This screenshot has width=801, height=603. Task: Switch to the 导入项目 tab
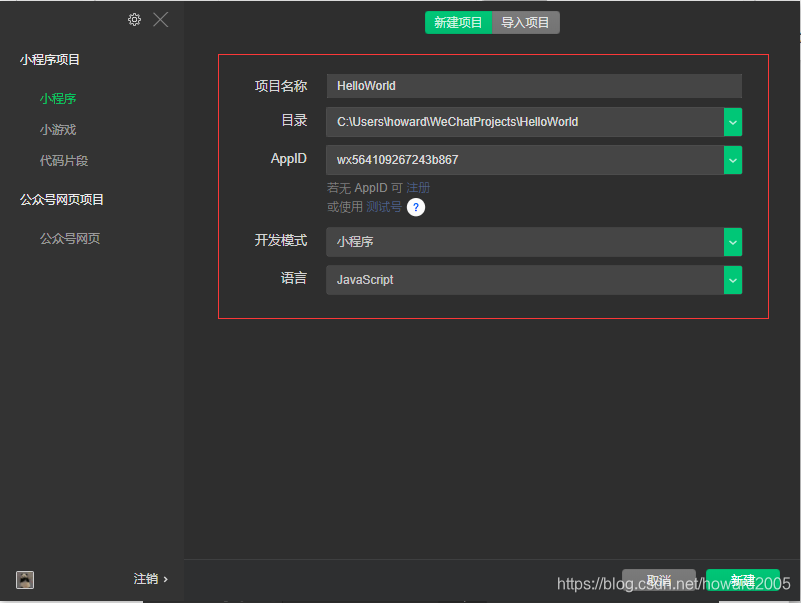pos(526,22)
